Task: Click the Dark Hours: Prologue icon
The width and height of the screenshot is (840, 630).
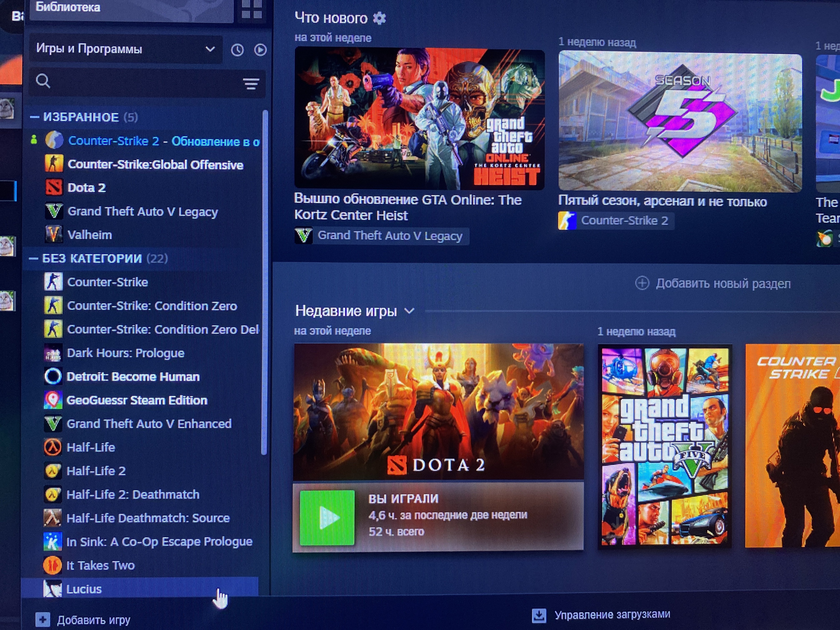Action: point(53,353)
